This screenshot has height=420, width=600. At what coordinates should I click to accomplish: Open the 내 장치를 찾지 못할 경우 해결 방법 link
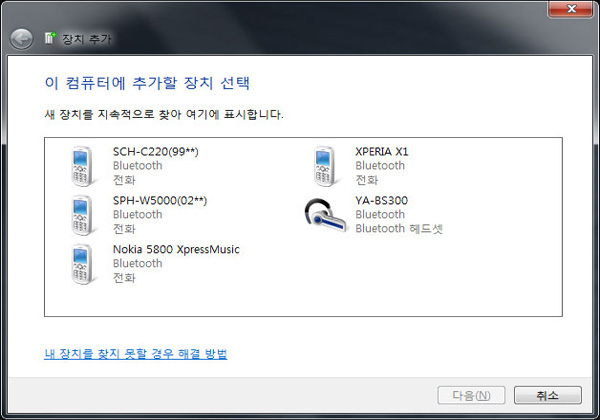tap(136, 353)
